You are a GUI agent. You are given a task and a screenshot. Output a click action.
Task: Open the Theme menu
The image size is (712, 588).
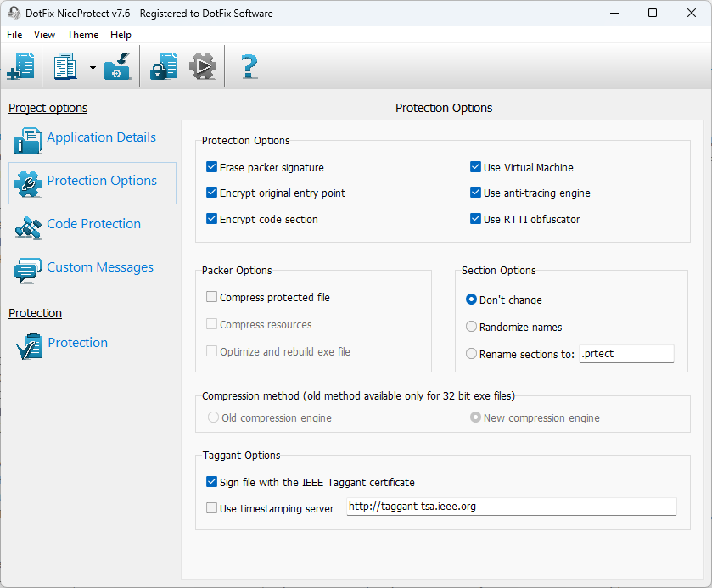click(82, 35)
